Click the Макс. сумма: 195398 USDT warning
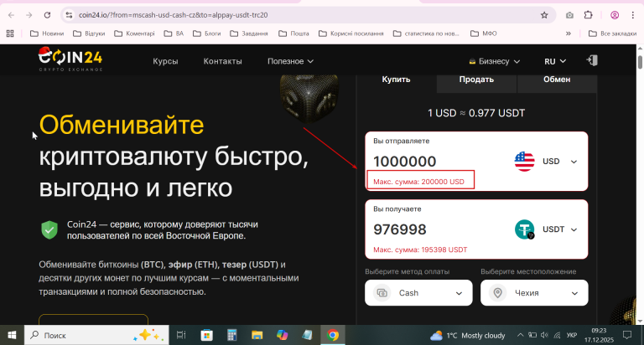 pos(420,250)
